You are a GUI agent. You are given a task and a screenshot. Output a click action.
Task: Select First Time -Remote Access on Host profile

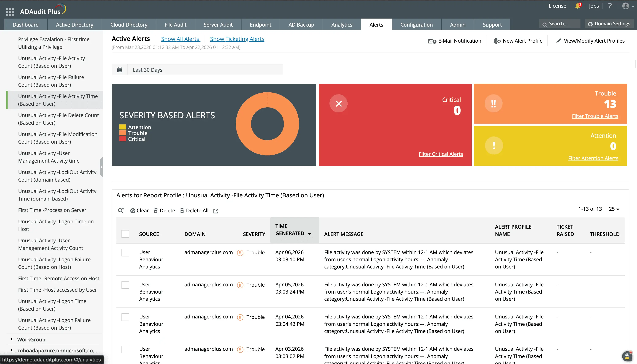(x=58, y=278)
